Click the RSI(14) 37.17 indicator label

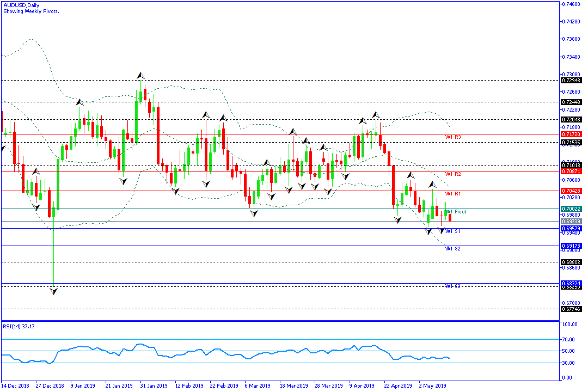tap(20, 326)
